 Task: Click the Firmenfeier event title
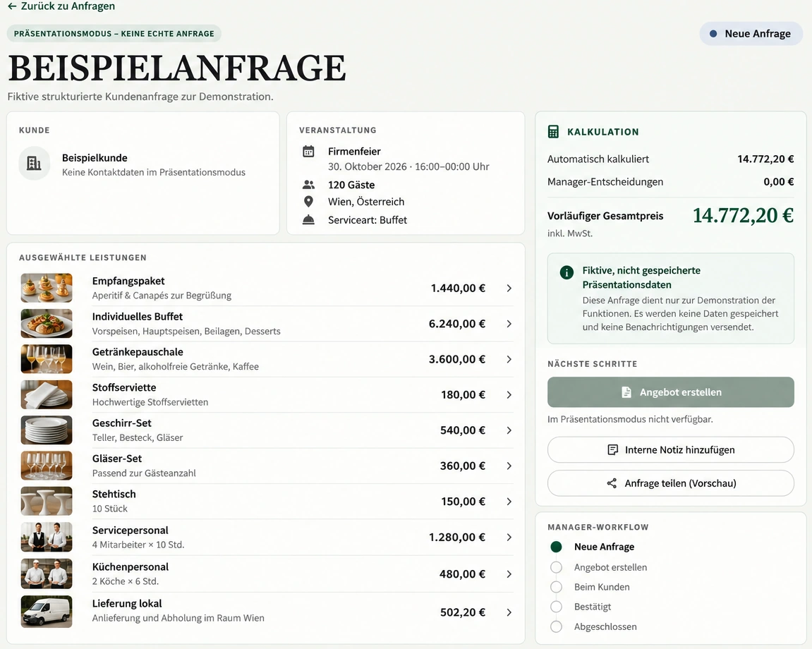click(x=354, y=151)
